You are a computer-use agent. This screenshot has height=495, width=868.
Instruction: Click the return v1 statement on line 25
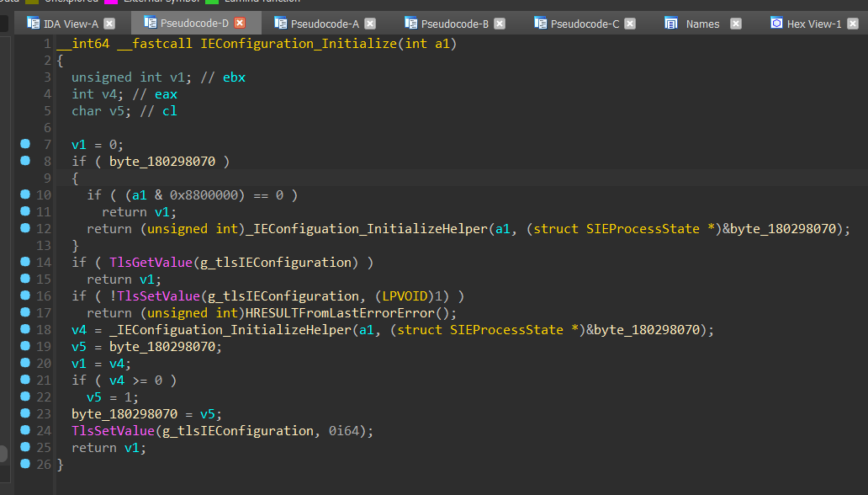[108, 448]
